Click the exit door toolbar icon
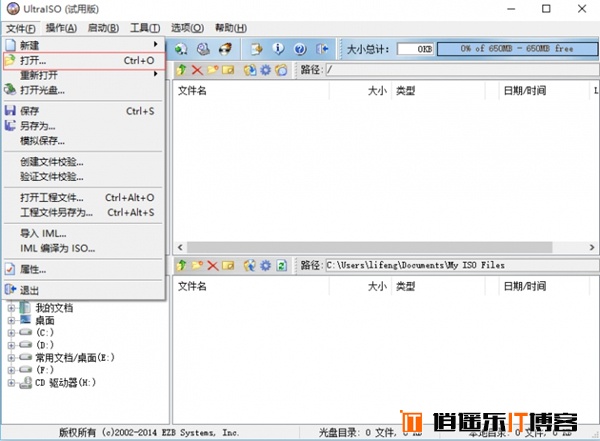Viewport: 600px width, 441px height. point(322,49)
